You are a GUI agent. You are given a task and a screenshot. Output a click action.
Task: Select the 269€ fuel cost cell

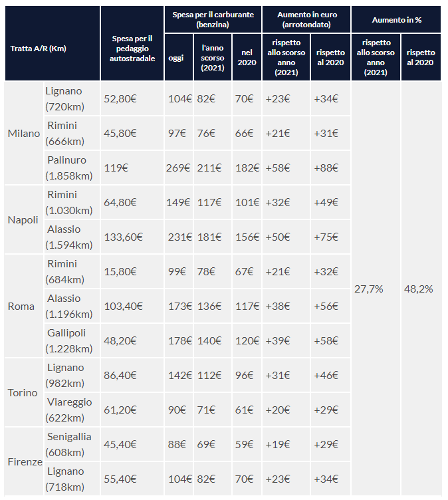(x=177, y=168)
